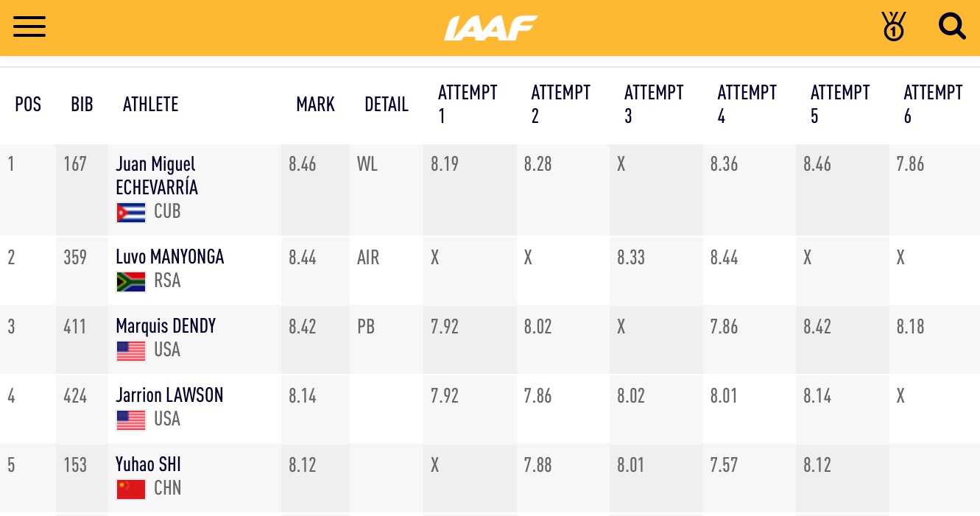Click Marquis Dendy's USA flag
This screenshot has height=516, width=980.
131,350
